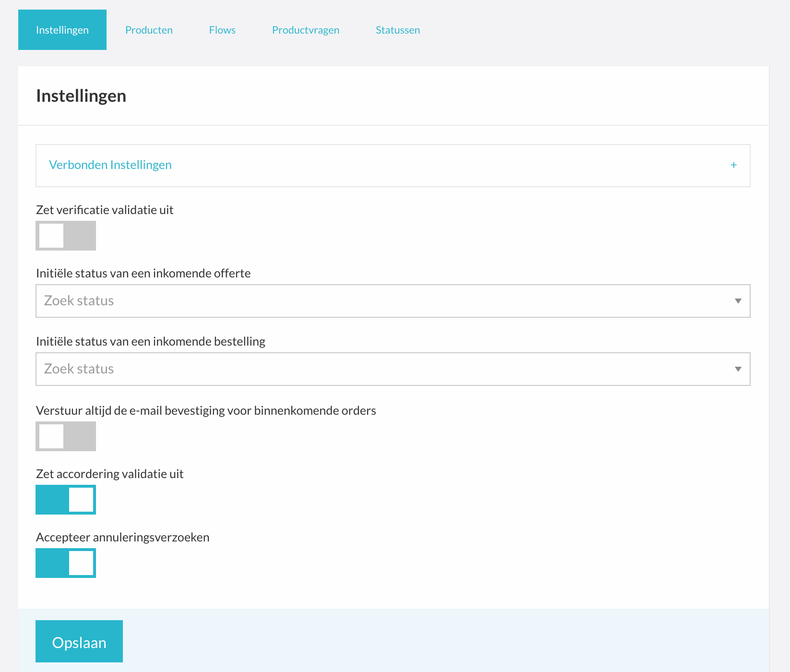Viewport: 790px width, 672px height.
Task: Open the Flows tab
Action: click(222, 30)
